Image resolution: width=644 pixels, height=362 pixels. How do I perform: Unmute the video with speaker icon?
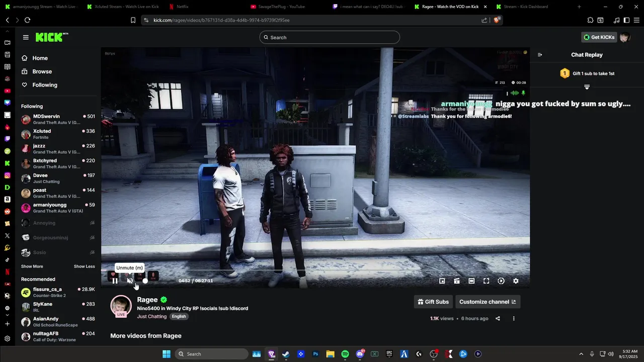130,281
